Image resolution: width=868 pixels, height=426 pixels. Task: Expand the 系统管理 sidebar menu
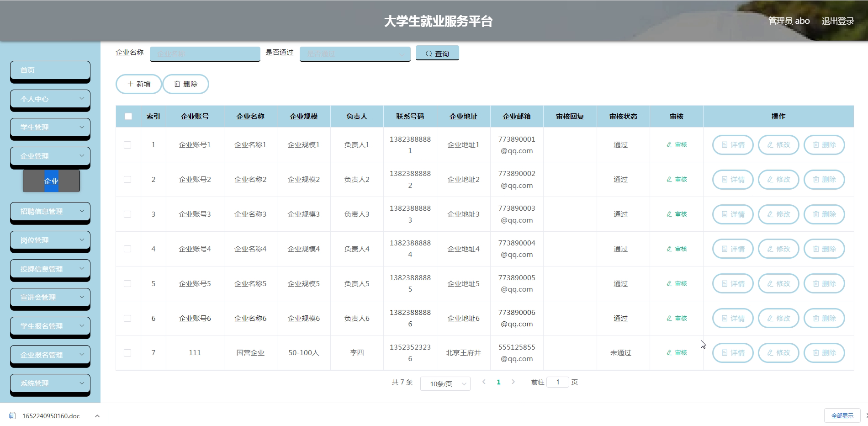coord(50,383)
